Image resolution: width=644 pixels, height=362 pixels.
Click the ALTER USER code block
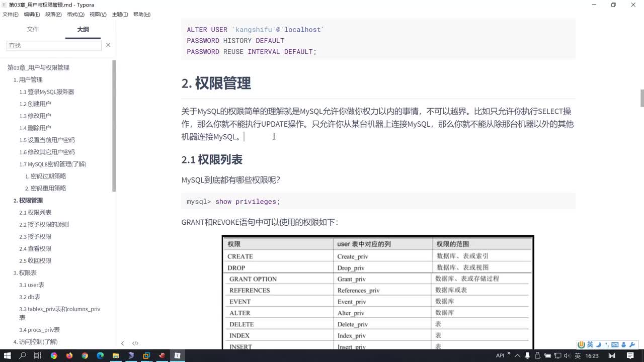[378, 40]
